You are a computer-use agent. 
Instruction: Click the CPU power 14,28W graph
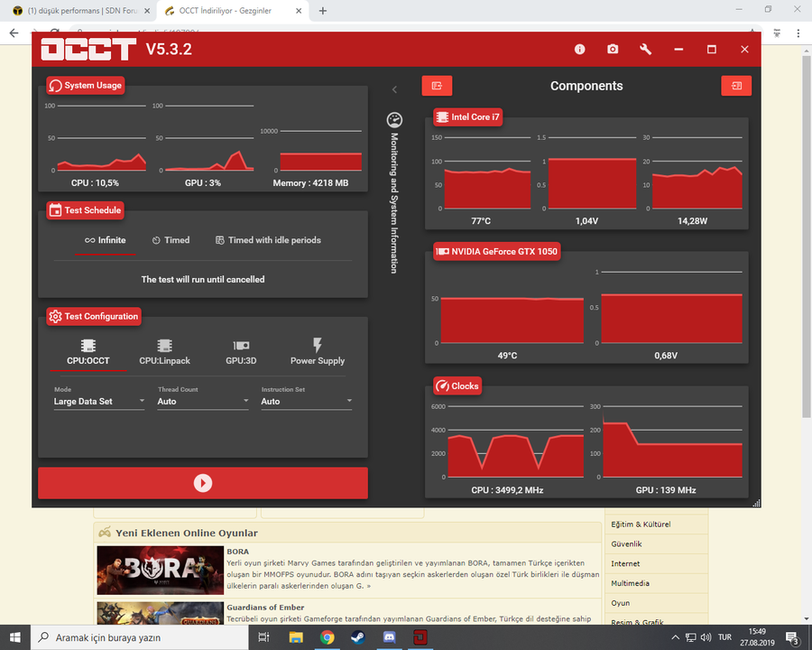pos(697,173)
